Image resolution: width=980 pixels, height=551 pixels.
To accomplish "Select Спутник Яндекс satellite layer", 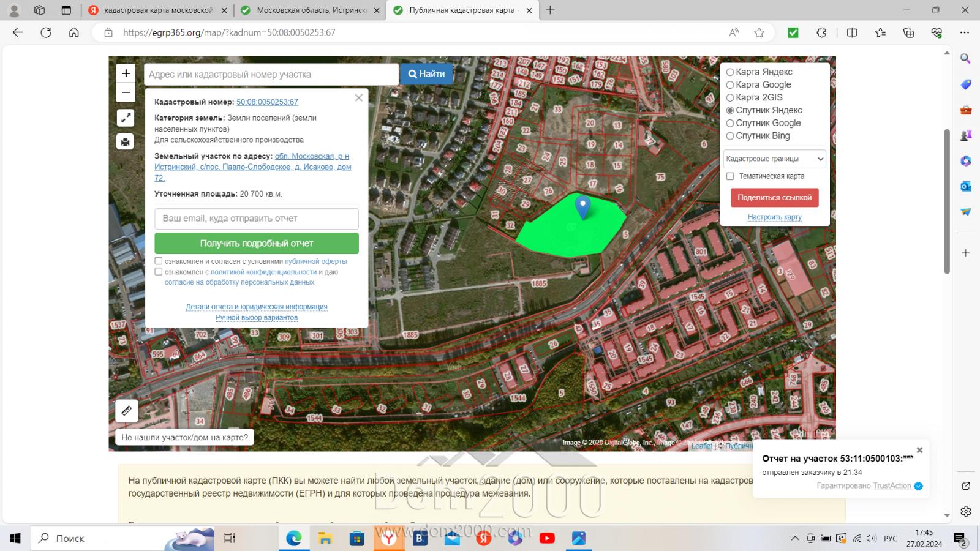I will pyautogui.click(x=730, y=111).
